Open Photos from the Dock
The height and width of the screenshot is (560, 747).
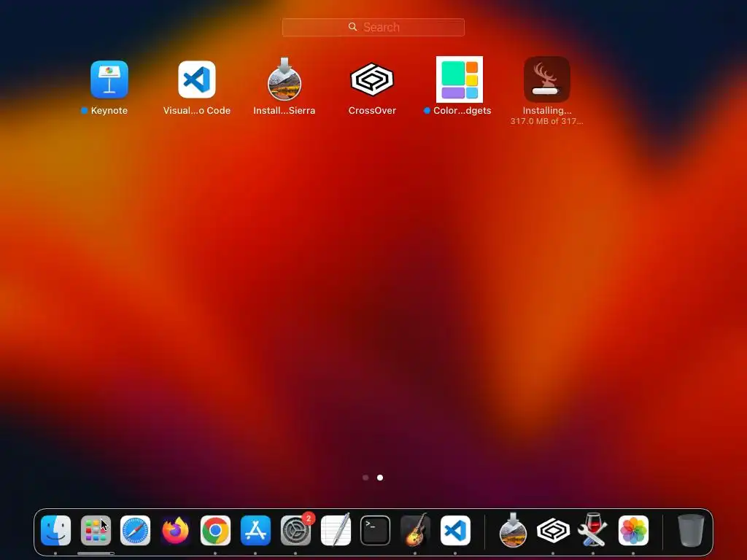[x=633, y=531]
